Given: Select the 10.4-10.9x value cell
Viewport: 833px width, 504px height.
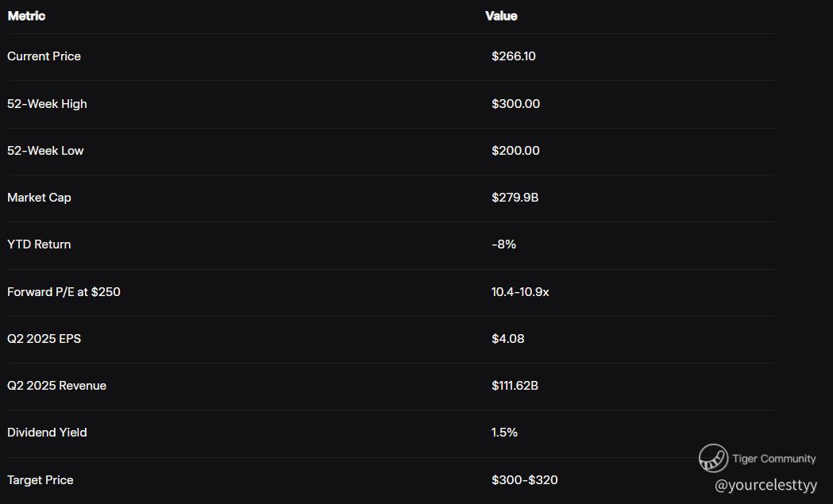Looking at the screenshot, I should point(520,292).
